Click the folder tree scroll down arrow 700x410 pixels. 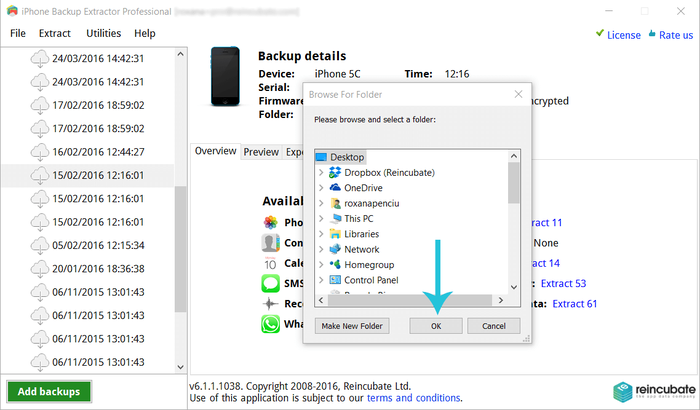[514, 287]
